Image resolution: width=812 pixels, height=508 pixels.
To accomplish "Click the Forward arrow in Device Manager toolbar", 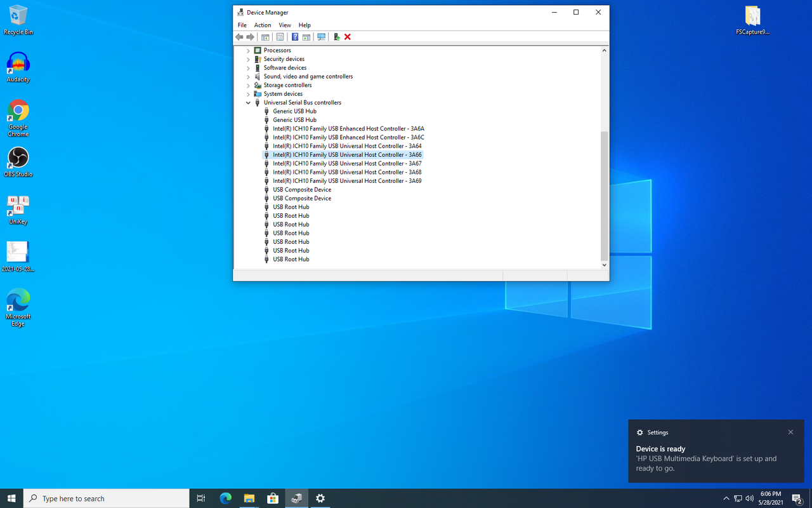I will [x=251, y=37].
